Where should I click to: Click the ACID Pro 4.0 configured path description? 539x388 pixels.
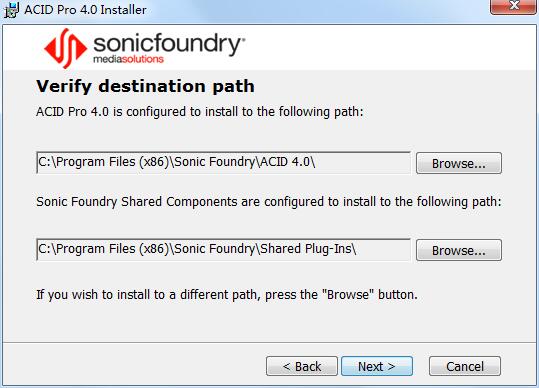click(x=200, y=112)
